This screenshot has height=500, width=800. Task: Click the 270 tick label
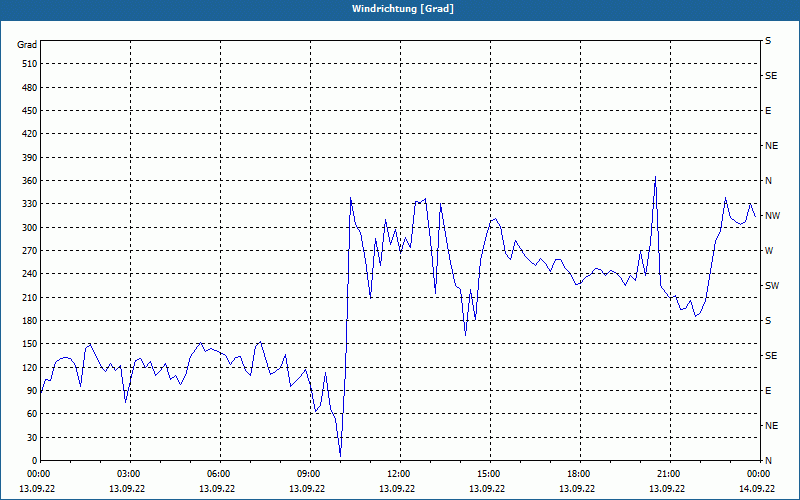click(x=30, y=251)
